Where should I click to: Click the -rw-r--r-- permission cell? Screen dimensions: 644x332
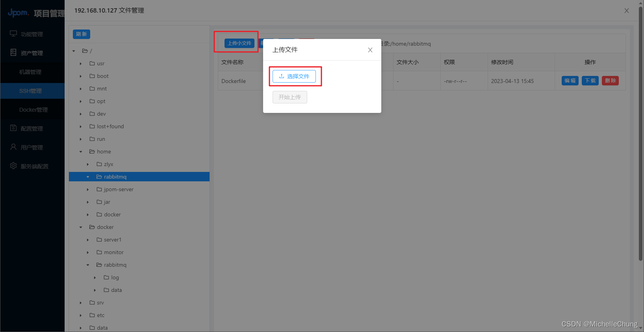pos(455,81)
